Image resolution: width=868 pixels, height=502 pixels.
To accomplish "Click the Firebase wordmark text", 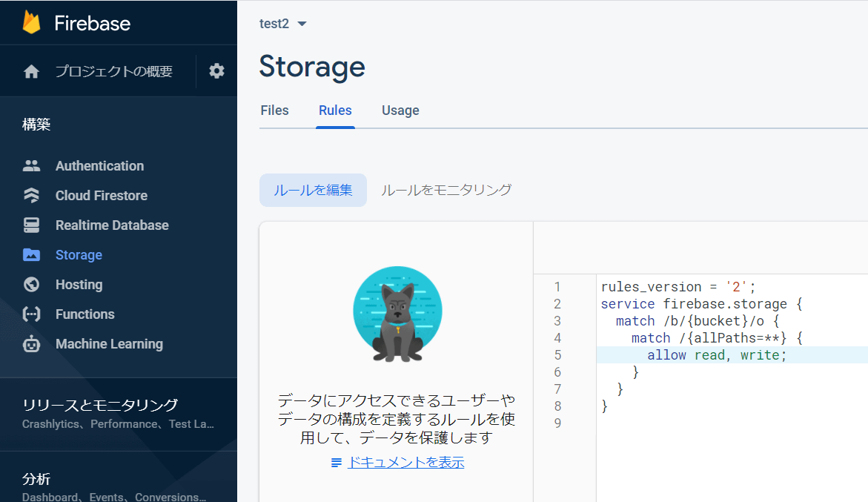I will 93,23.
